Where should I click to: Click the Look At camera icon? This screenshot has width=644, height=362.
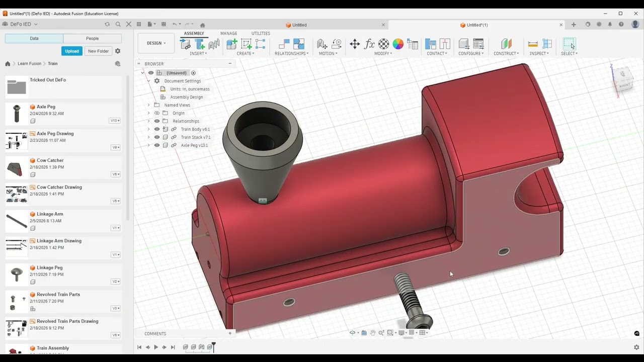[x=364, y=332]
